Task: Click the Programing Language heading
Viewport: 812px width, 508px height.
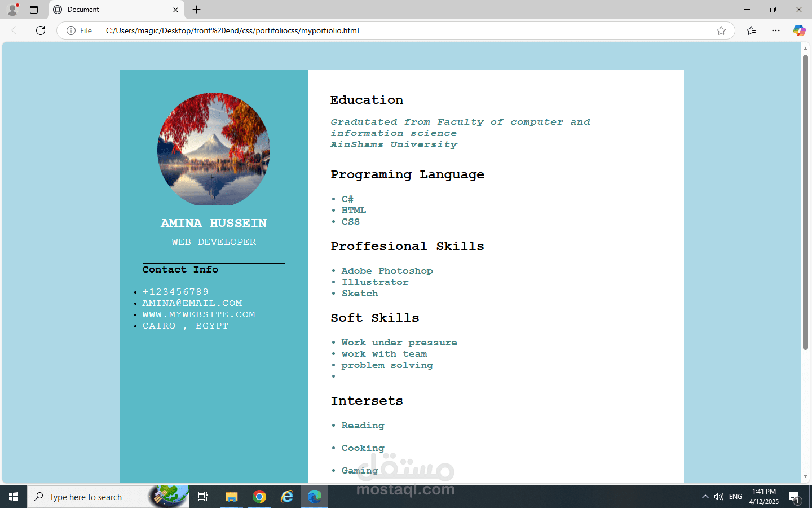Action: (408, 175)
